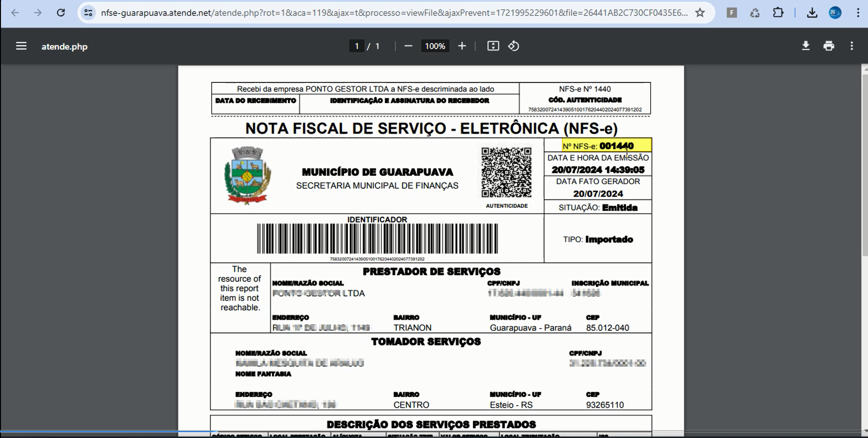Click the CEP value 85.012-040
The height and width of the screenshot is (438, 868).
click(x=607, y=328)
